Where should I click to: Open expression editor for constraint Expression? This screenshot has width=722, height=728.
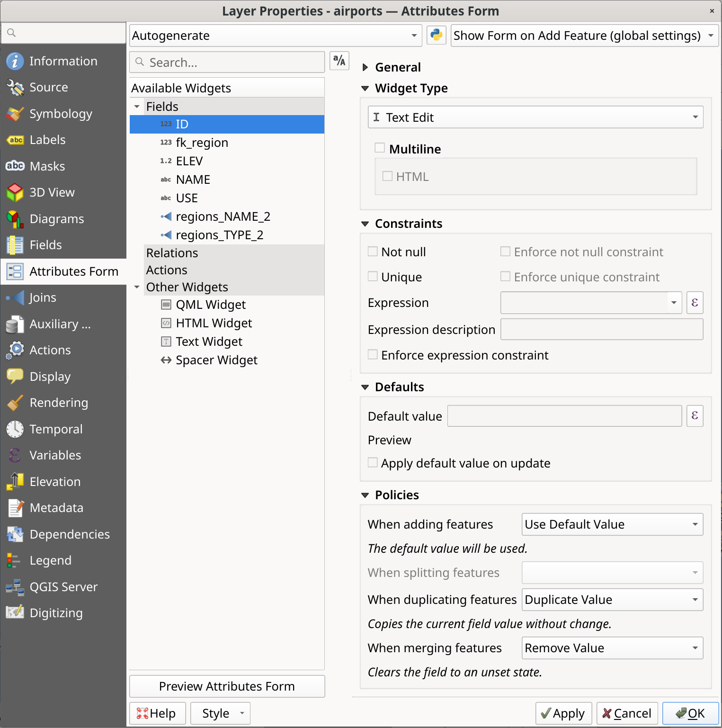click(695, 303)
